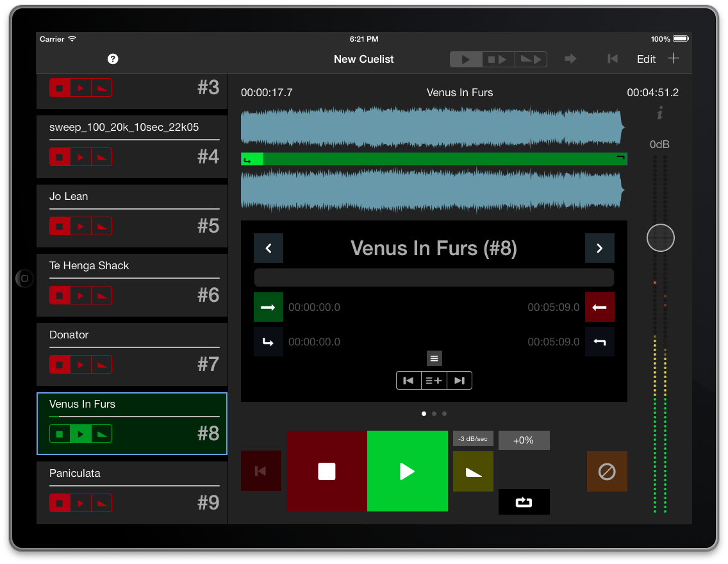
Task: Open the small list menu icon
Action: tap(434, 358)
